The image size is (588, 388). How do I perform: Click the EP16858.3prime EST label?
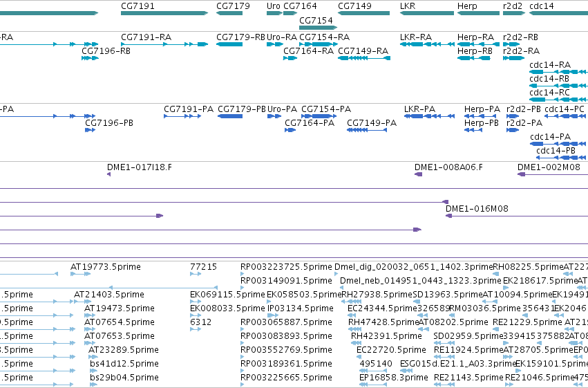(394, 378)
